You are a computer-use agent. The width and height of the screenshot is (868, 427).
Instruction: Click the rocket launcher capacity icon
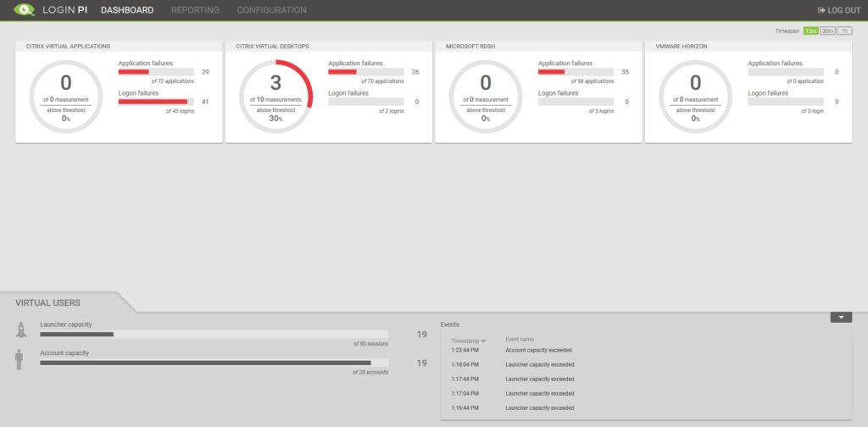tap(21, 330)
